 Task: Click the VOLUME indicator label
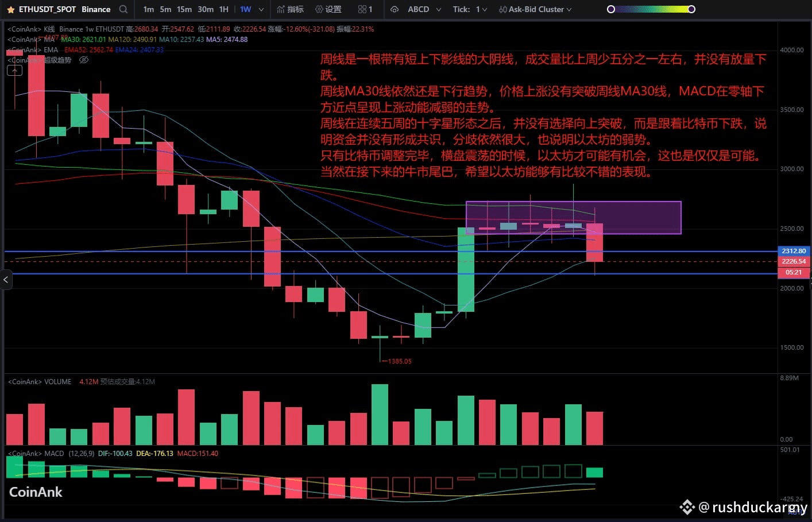click(x=57, y=382)
